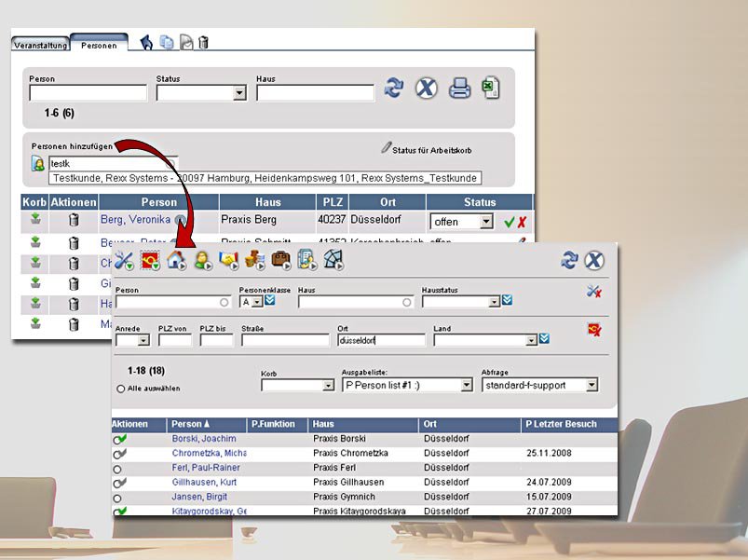Screen dimensions: 748x560
Task: Click pencil icon for Status für Arbeitskorb
Action: click(x=386, y=148)
